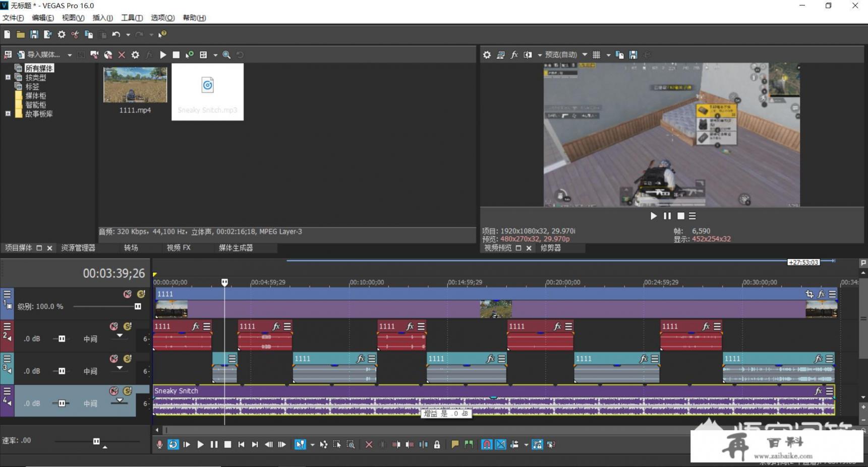The height and width of the screenshot is (467, 868).
Task: Open the overlays grid dropdown arrow
Action: (608, 54)
